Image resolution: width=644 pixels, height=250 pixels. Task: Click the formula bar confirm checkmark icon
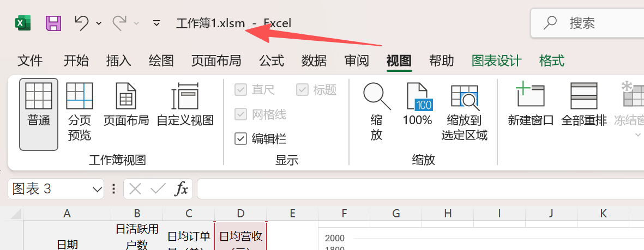158,189
